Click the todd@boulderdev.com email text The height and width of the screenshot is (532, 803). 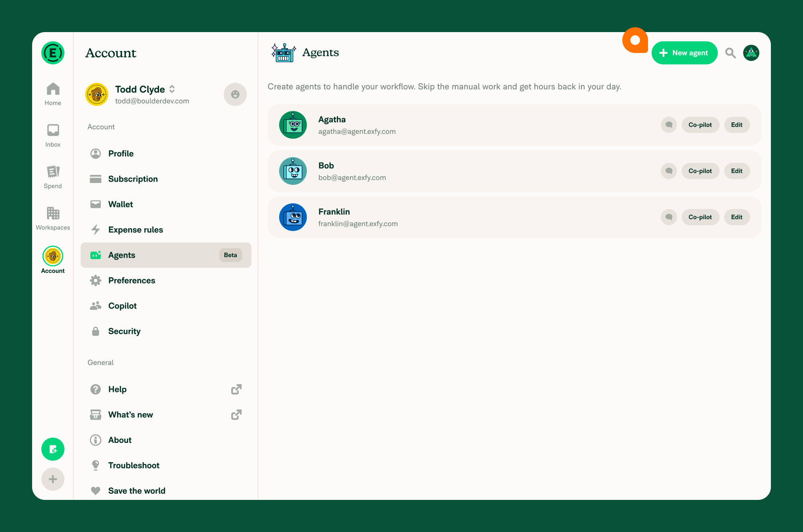coord(152,101)
